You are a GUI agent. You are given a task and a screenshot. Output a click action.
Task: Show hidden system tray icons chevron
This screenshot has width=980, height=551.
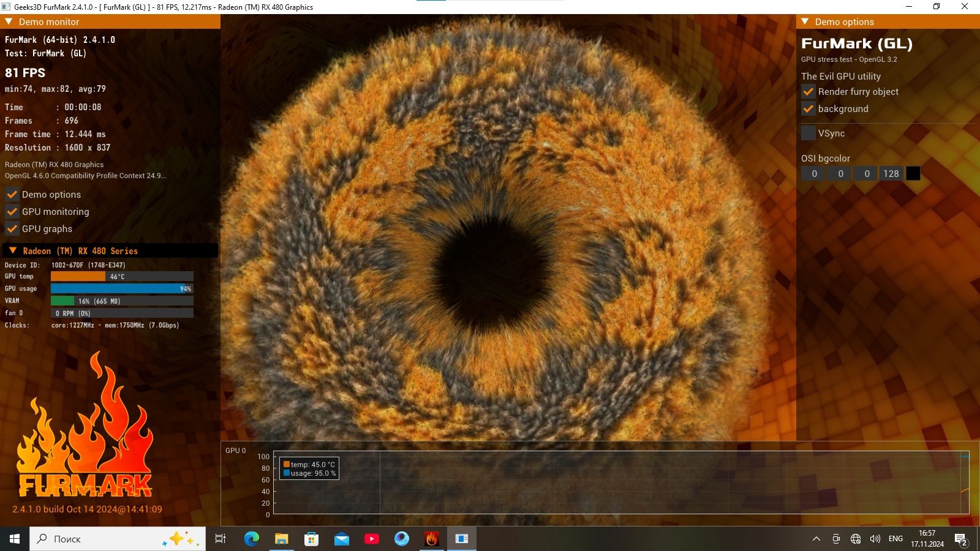[x=816, y=539]
